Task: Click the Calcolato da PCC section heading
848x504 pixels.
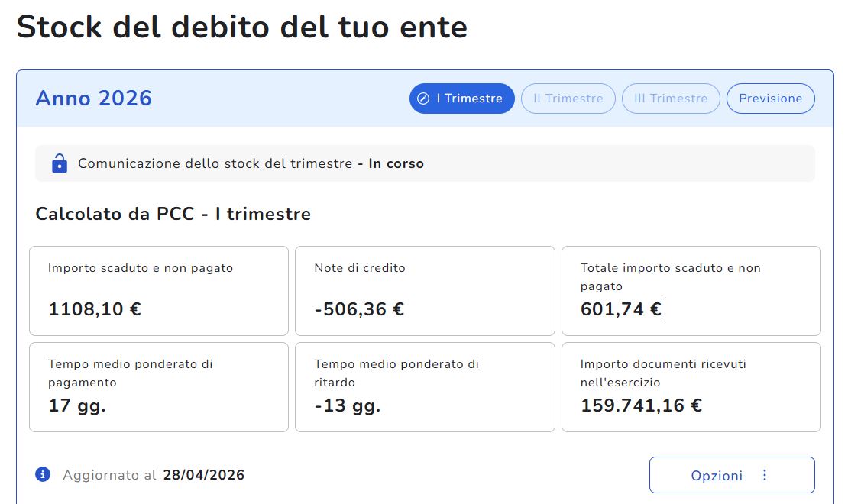Action: [173, 214]
